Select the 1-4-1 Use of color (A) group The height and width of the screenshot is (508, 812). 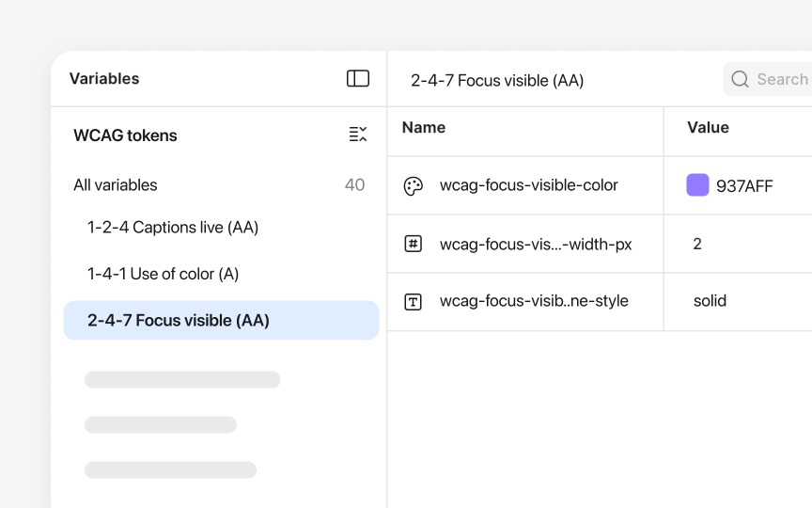click(164, 274)
